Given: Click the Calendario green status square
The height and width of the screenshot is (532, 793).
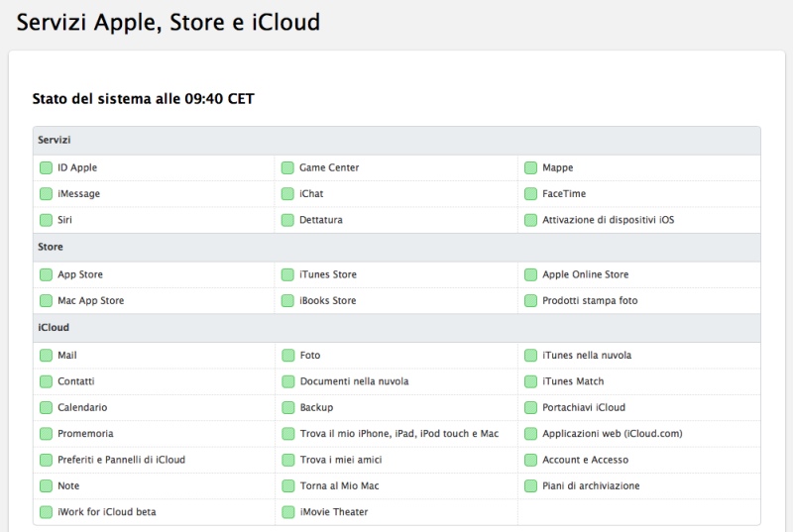Looking at the screenshot, I should pyautogui.click(x=46, y=407).
